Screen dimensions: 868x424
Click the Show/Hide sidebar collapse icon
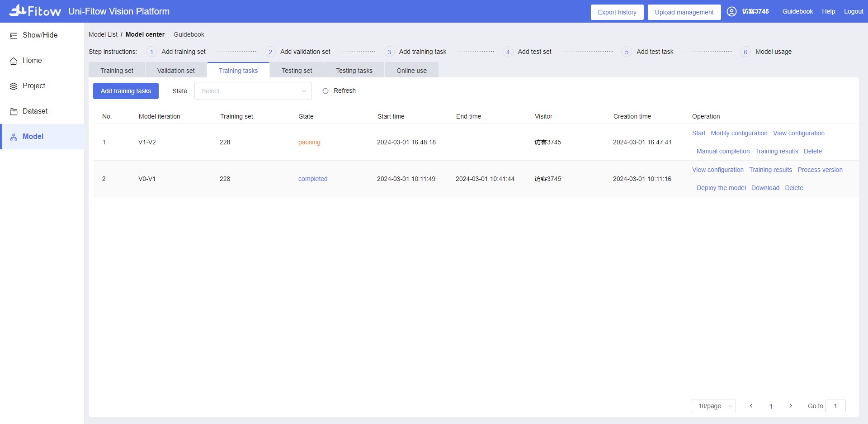pyautogui.click(x=14, y=35)
